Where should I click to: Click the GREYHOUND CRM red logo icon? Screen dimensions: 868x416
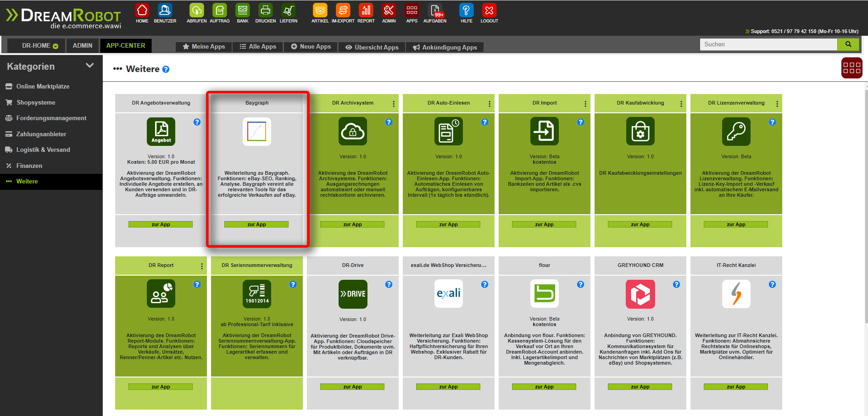click(640, 294)
